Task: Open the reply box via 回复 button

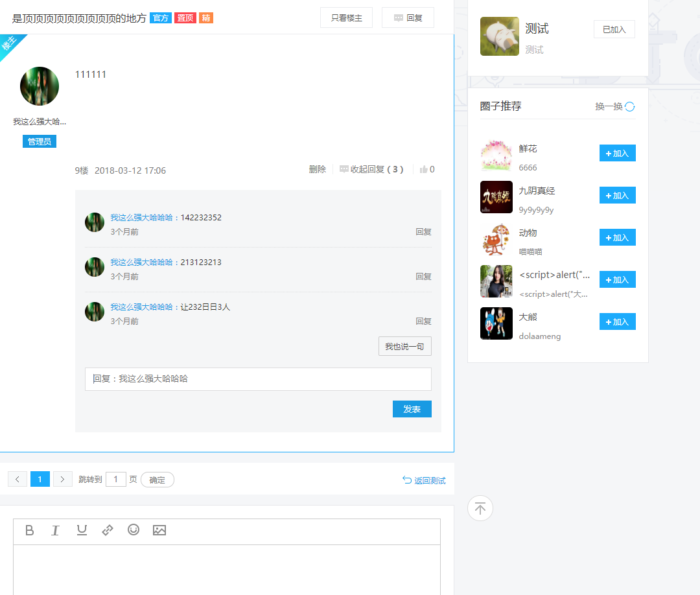Action: [x=408, y=17]
